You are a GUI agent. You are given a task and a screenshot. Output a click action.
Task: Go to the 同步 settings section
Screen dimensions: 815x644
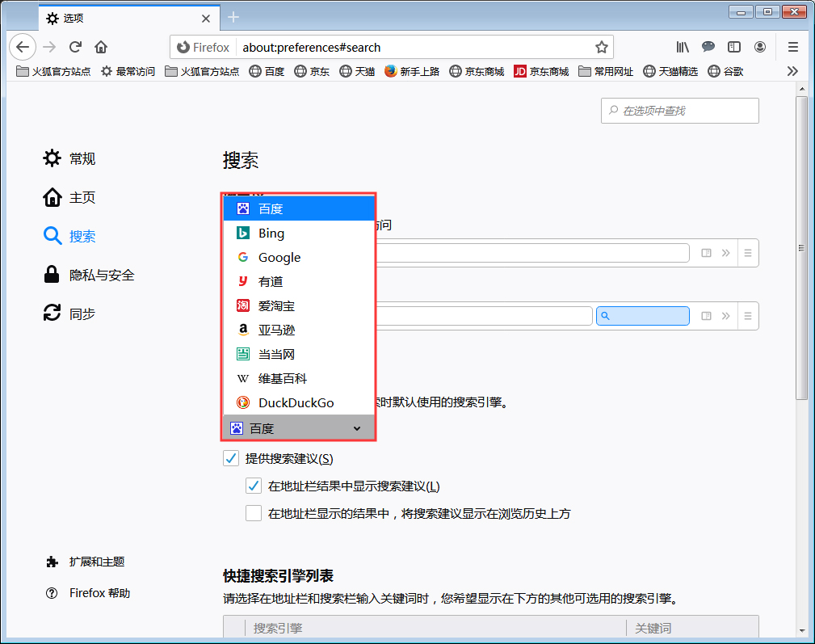[81, 314]
